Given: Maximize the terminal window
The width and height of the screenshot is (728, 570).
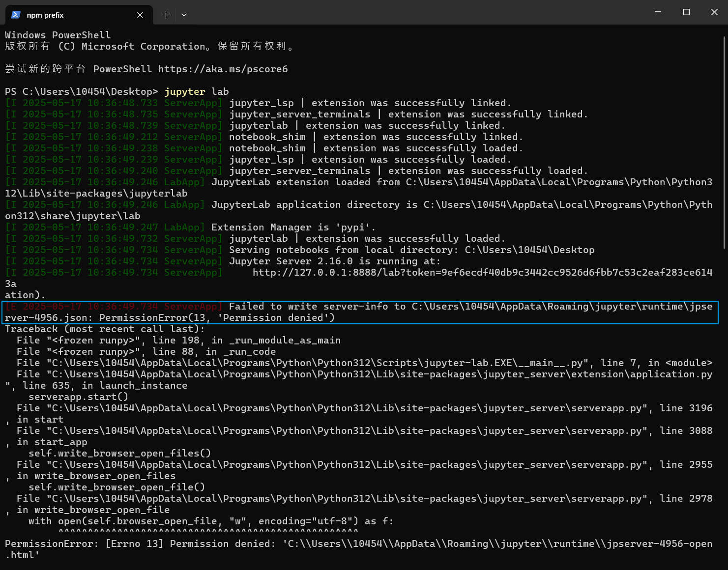Looking at the screenshot, I should click(x=686, y=12).
